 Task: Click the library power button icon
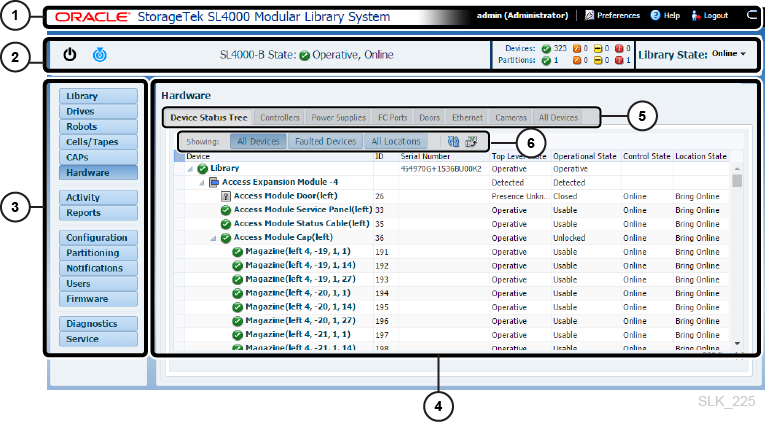tap(70, 54)
